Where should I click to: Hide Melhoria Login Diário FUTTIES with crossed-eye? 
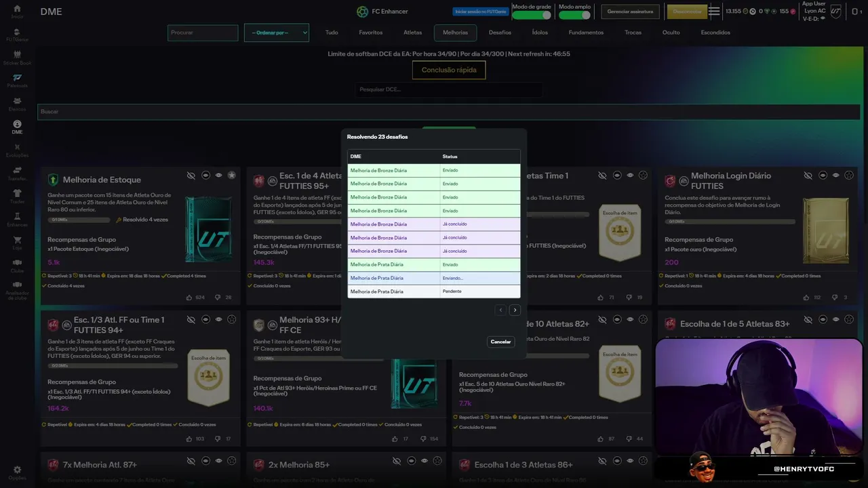click(x=808, y=175)
